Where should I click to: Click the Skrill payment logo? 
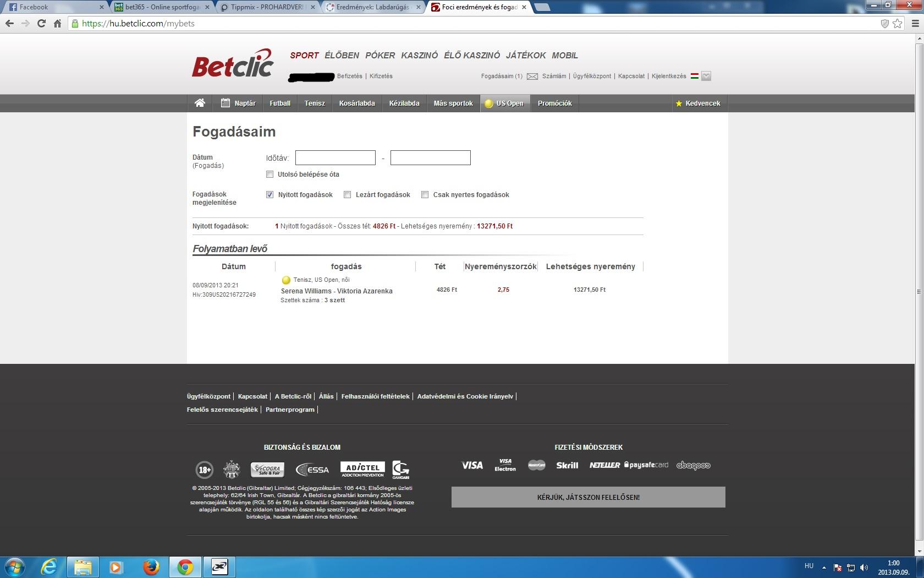pyautogui.click(x=567, y=466)
